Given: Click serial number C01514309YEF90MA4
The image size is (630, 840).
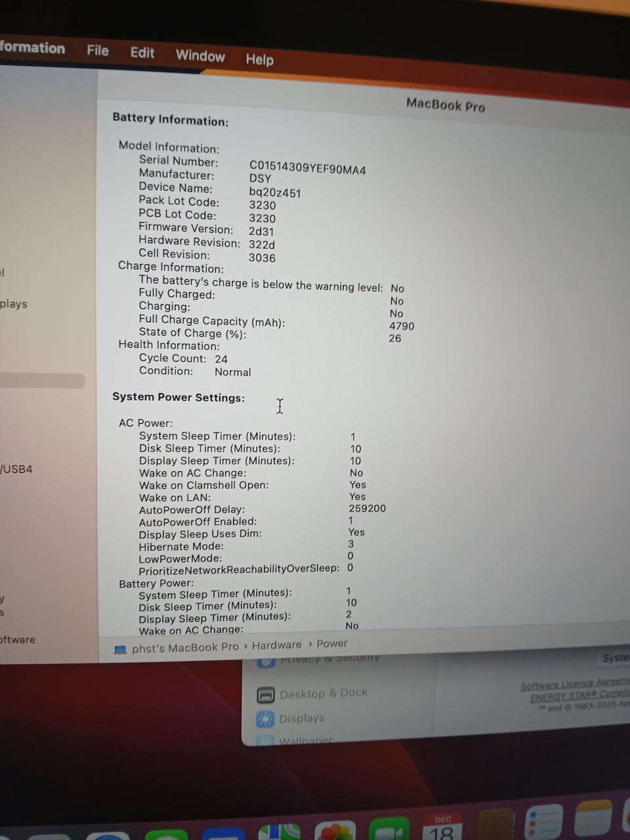Looking at the screenshot, I should (x=308, y=167).
